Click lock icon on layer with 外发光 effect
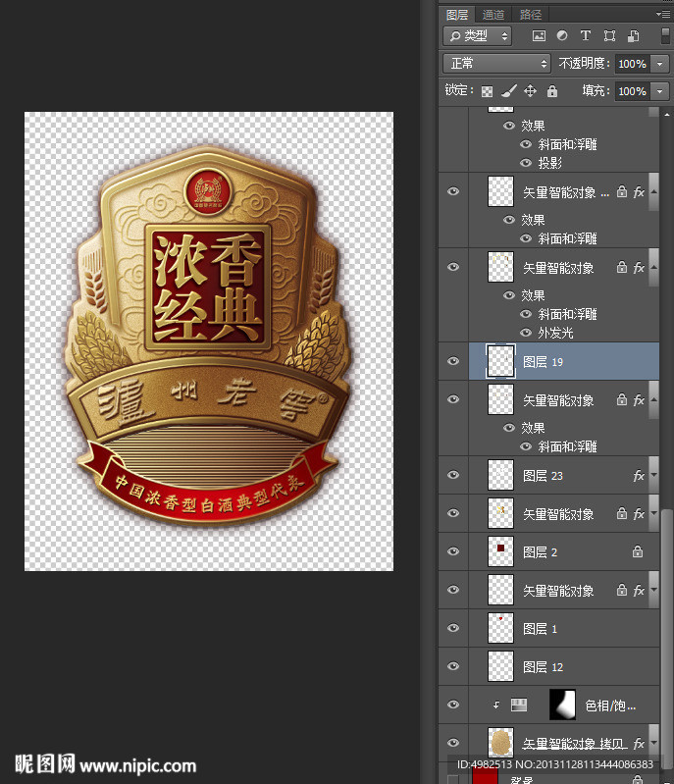 point(621,267)
